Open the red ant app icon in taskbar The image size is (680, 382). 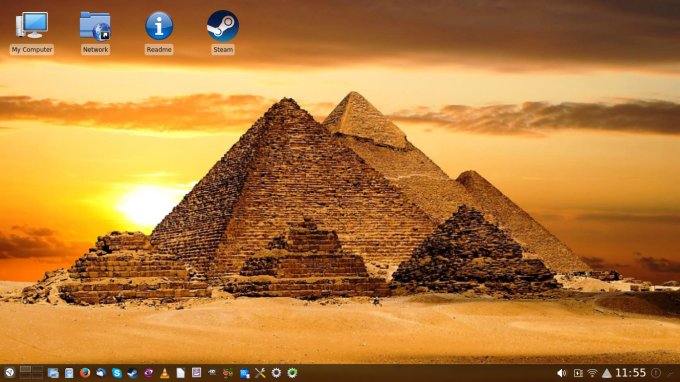pyautogui.click(x=228, y=373)
